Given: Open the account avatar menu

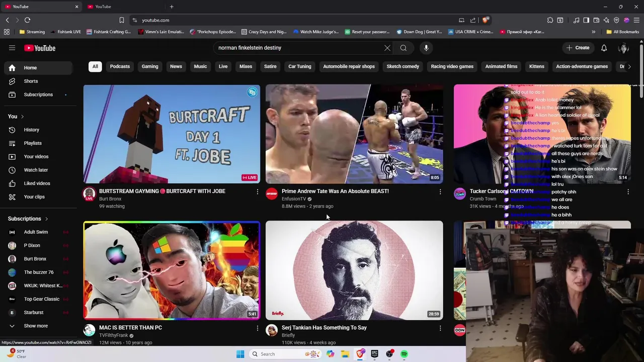Looking at the screenshot, I should tap(624, 48).
